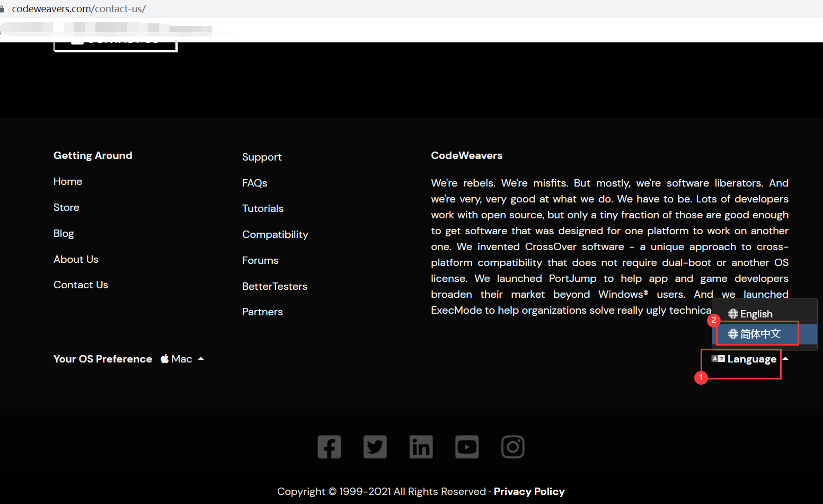Click the Apple logo beside Mac
This screenshot has width=823, height=504.
pos(165,359)
